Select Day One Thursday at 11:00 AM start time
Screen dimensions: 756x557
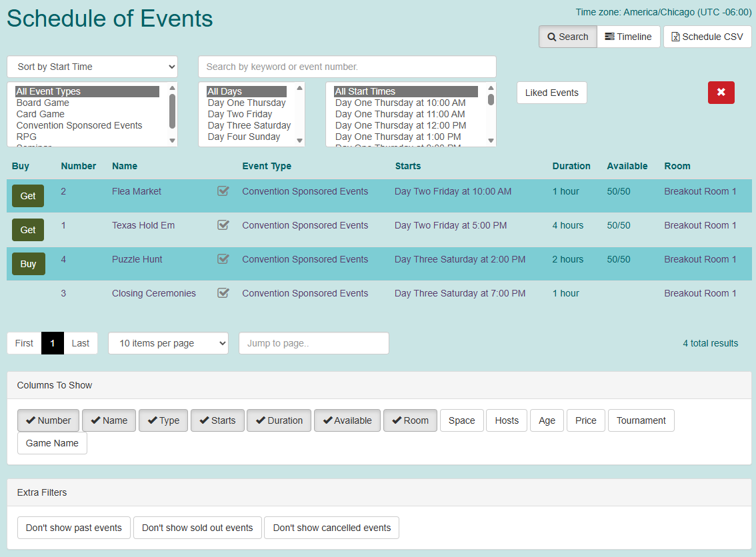pyautogui.click(x=401, y=114)
